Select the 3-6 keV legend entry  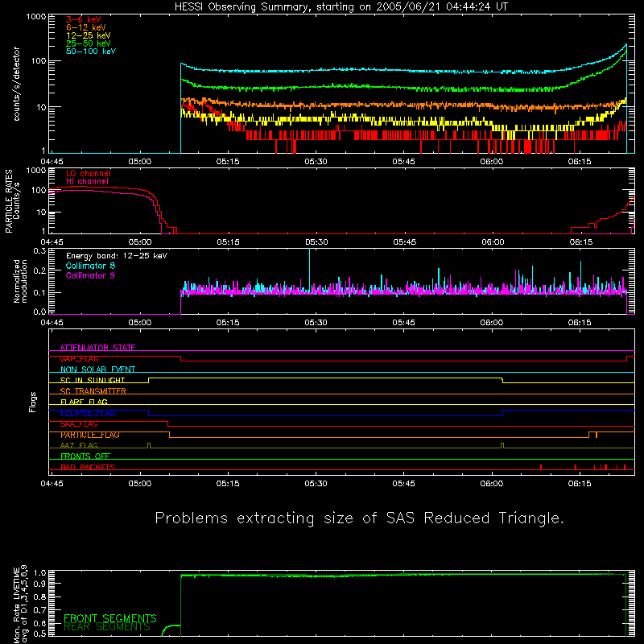84,19
